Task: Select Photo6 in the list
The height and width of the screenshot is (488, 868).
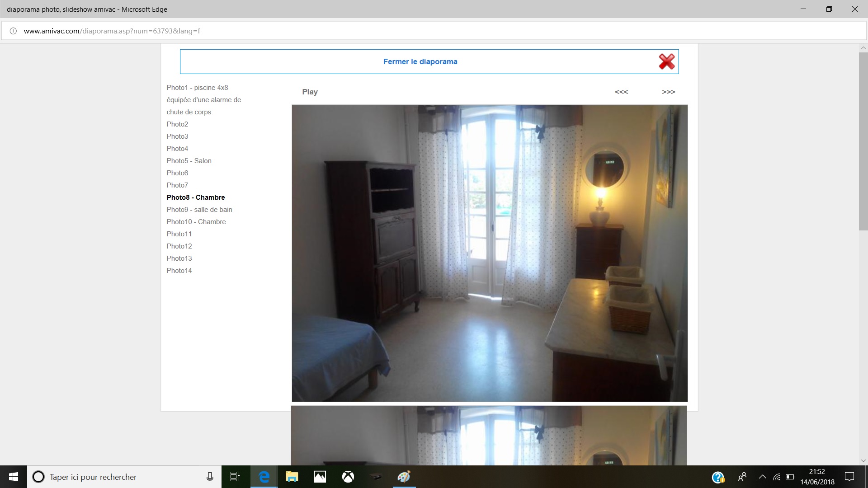Action: (x=177, y=173)
